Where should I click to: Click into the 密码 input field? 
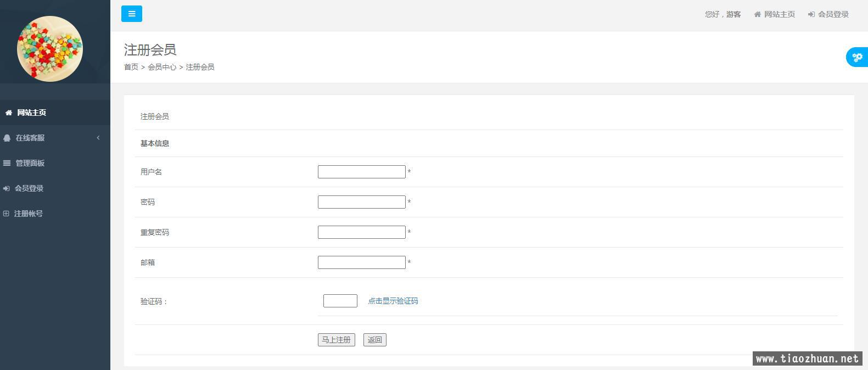361,202
